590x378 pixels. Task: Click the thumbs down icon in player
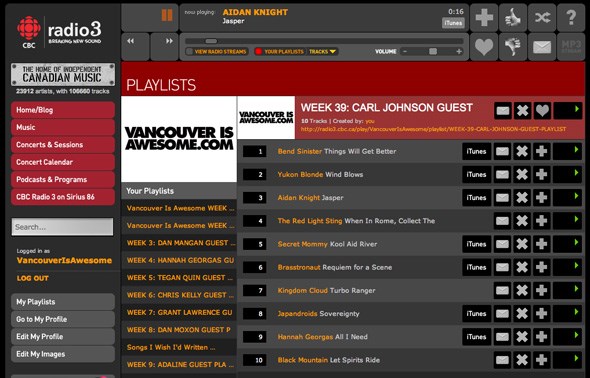[513, 47]
